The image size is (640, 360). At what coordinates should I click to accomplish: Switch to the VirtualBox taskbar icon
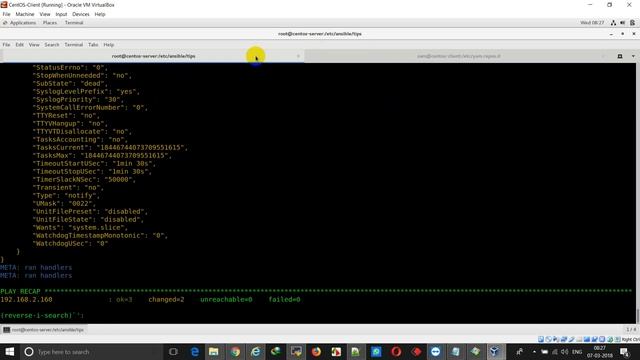click(x=495, y=351)
